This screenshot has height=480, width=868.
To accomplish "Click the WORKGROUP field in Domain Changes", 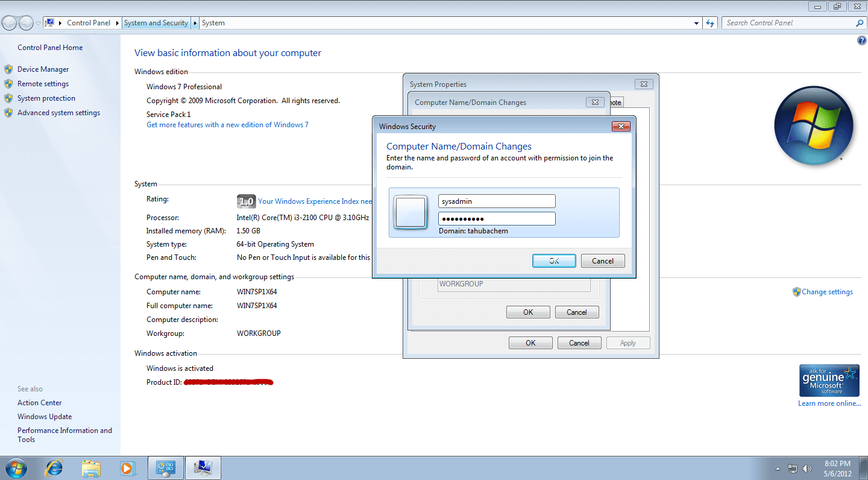I will pyautogui.click(x=514, y=284).
